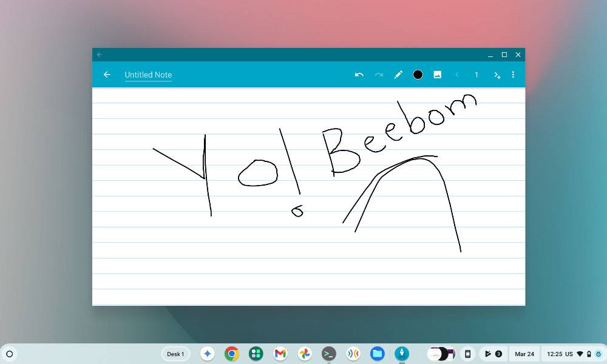
Task: Go back using the arrow beside Untitled Note
Action: pyautogui.click(x=107, y=75)
